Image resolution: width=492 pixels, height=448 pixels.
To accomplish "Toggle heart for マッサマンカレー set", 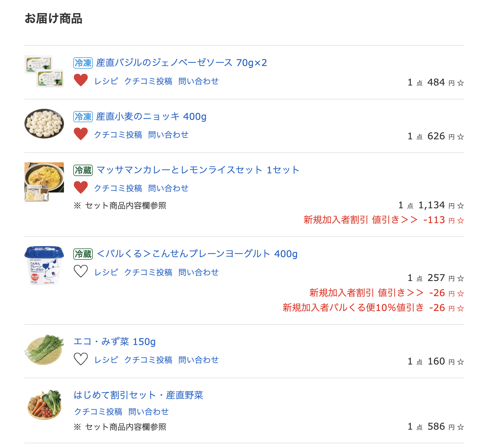I will [81, 188].
